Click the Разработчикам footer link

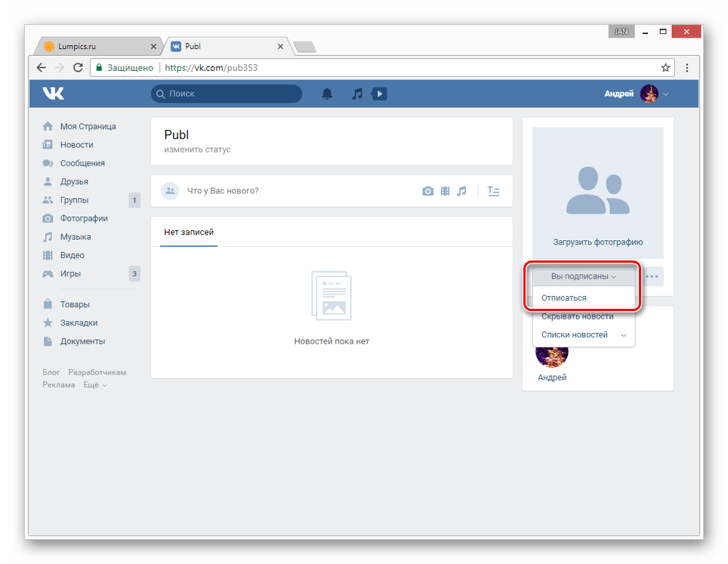[x=97, y=372]
